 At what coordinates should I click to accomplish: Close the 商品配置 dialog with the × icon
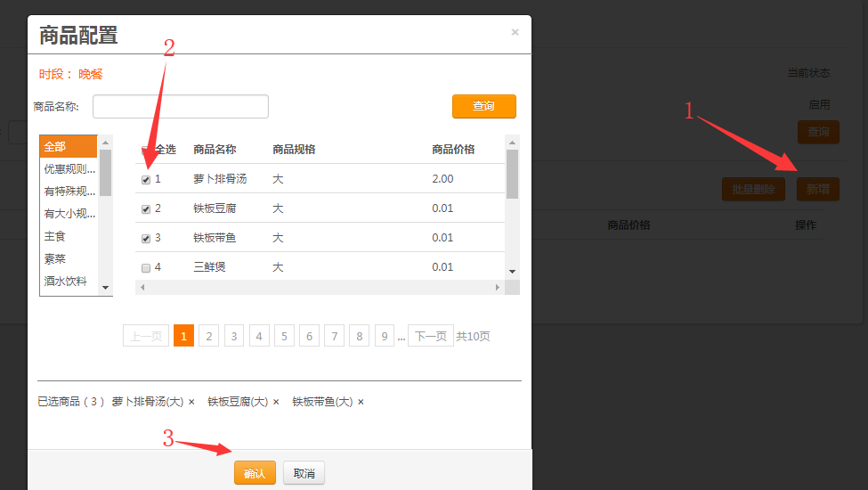point(515,32)
